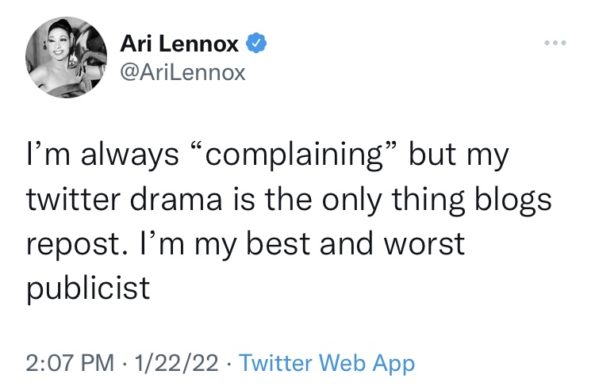This screenshot has height=386, width=595.
Task: Click the word "twitter" in the tweet body
Action: (73, 199)
